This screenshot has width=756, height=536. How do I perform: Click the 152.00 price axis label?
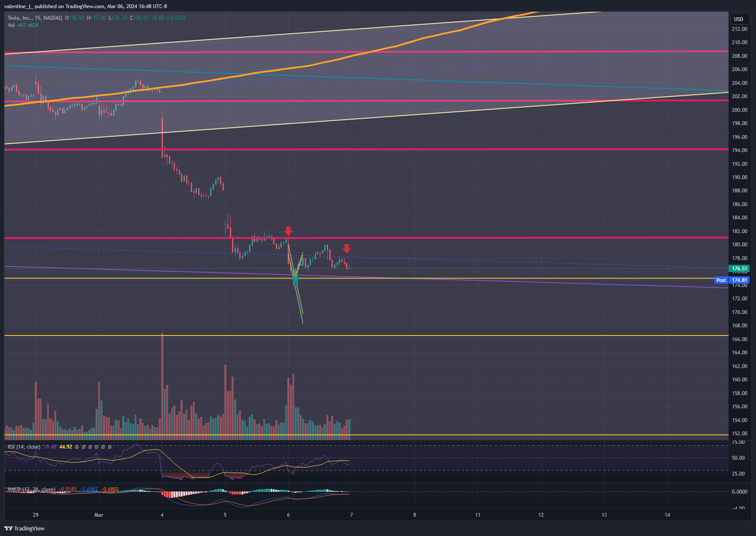(x=739, y=434)
